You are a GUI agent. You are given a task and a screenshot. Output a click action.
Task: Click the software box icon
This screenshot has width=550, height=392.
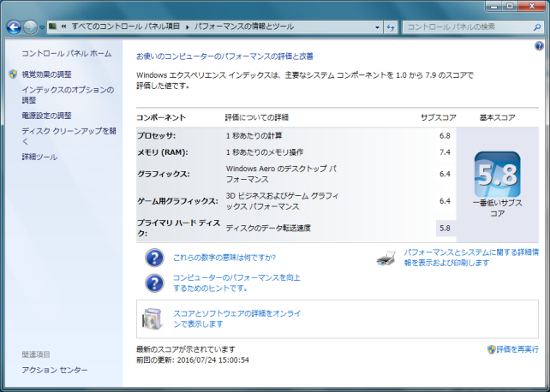pos(152,318)
